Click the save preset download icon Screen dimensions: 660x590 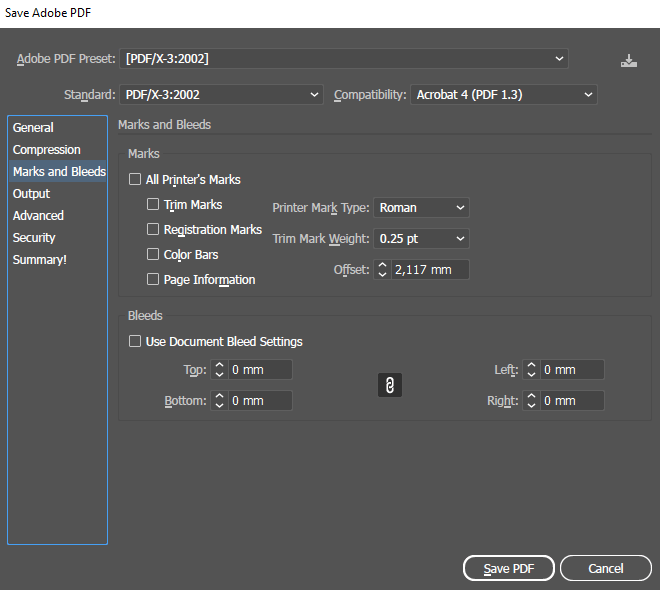click(628, 60)
